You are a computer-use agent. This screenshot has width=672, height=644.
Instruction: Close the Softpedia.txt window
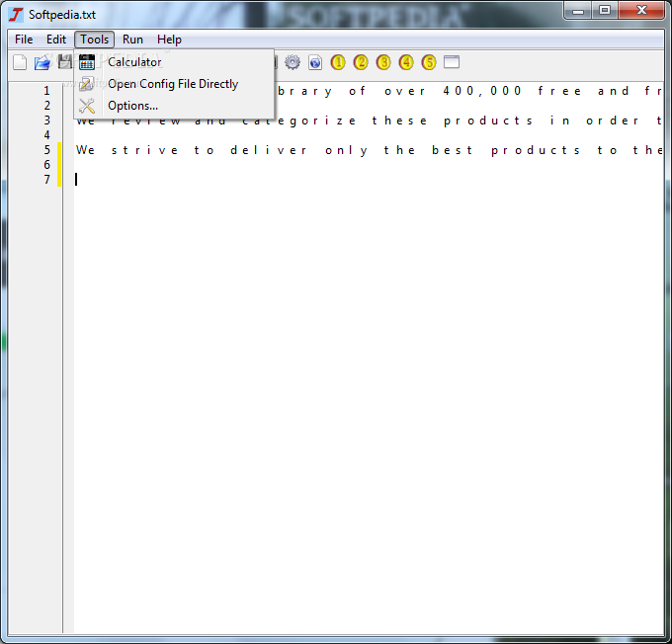641,11
